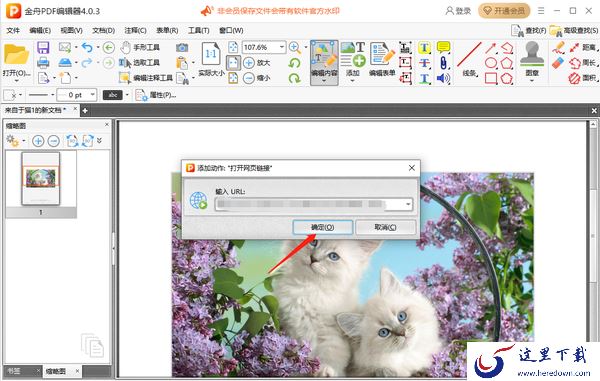600x381 pixels.
Task: Click the black abc text style swatch
Action: tap(112, 95)
